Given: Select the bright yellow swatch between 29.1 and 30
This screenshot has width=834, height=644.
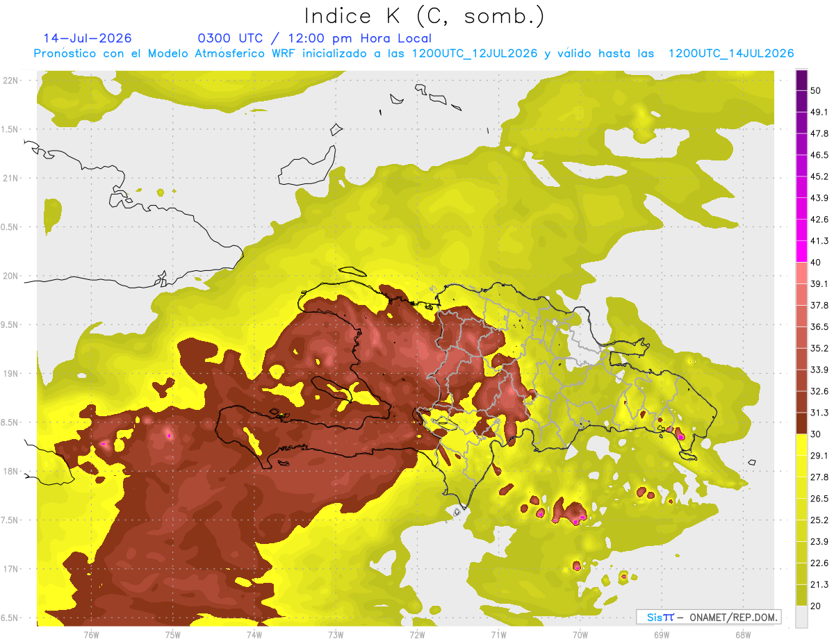Looking at the screenshot, I should click(802, 445).
